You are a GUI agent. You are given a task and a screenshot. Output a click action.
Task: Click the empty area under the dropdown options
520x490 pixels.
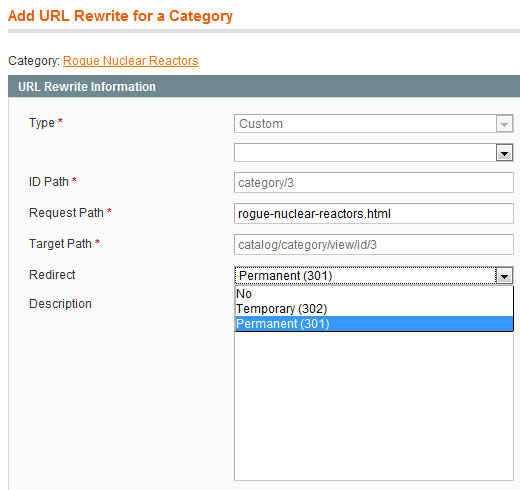click(x=374, y=406)
